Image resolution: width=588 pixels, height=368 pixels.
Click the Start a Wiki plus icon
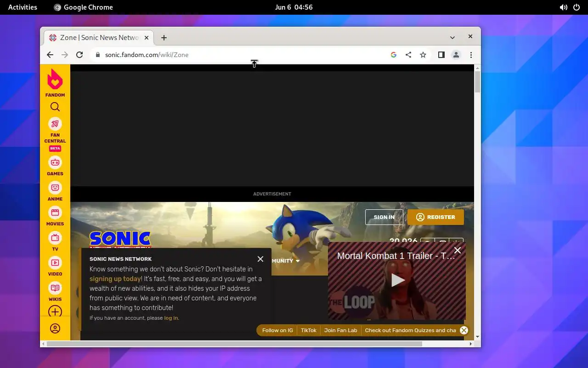(x=55, y=311)
